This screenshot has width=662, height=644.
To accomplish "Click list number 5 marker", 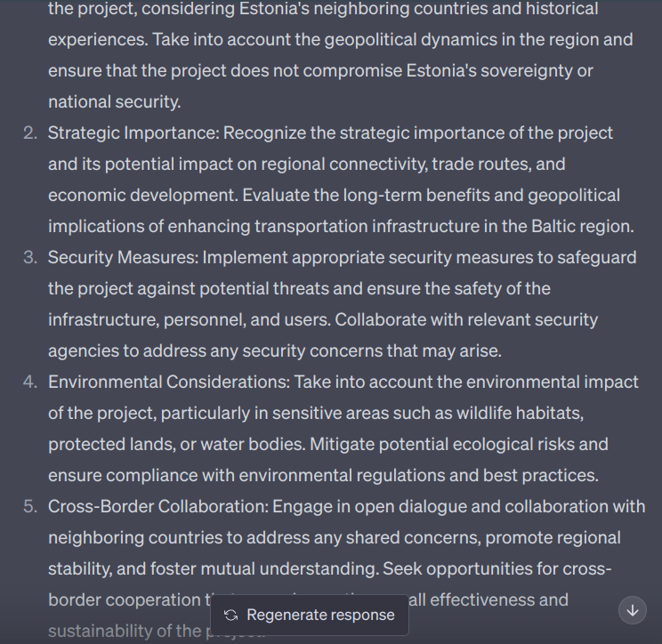I will click(30, 507).
